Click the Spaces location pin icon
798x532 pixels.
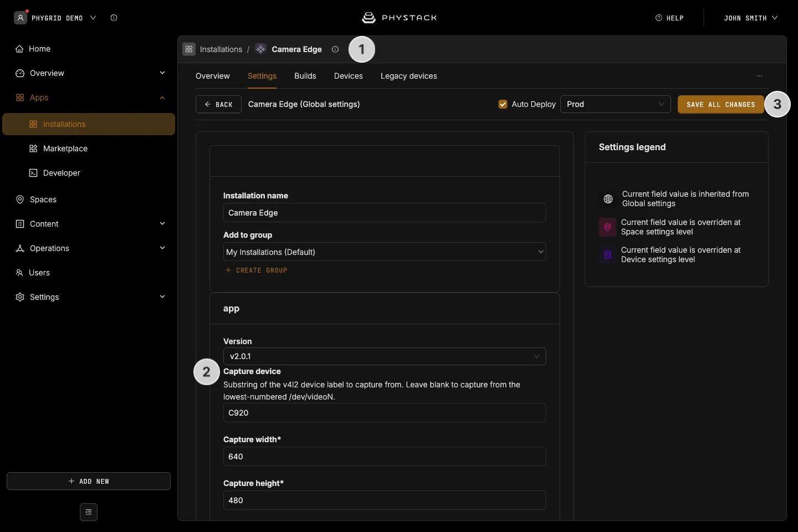point(20,199)
